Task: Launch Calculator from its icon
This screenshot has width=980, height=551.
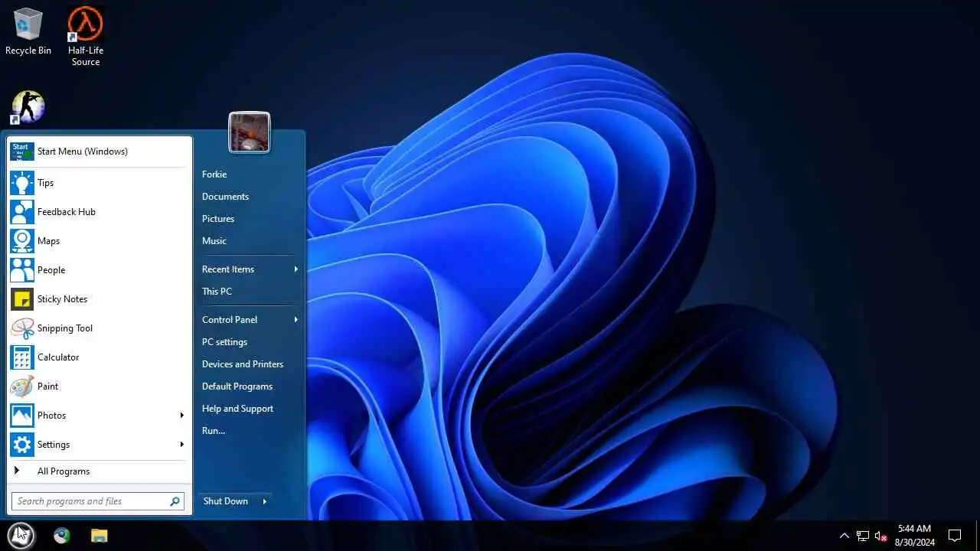Action: point(22,357)
